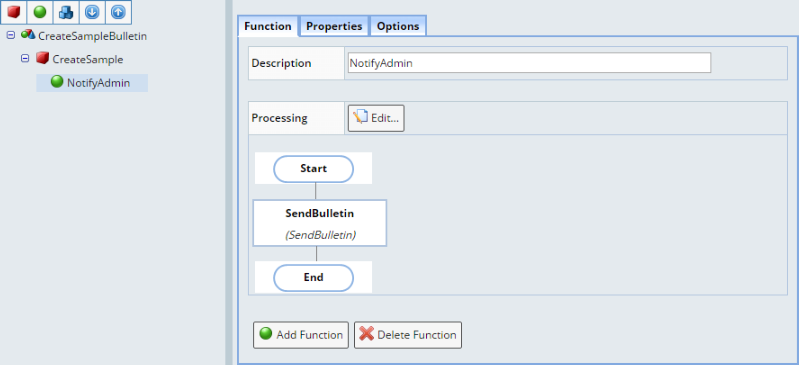Screen dimensions: 799x365
Task: Click the green sphere beside NotifyAdmin
Action: [x=57, y=81]
